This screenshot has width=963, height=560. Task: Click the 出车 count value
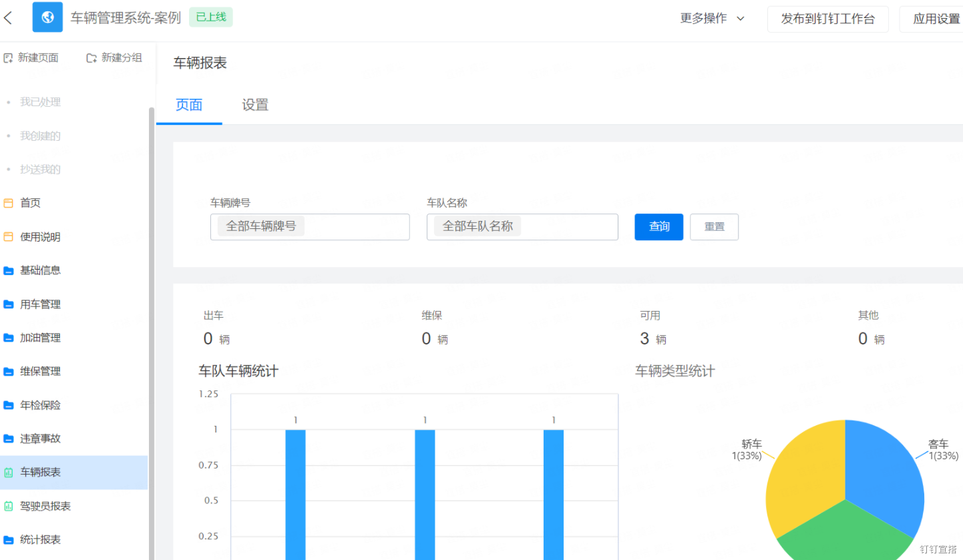pos(208,339)
